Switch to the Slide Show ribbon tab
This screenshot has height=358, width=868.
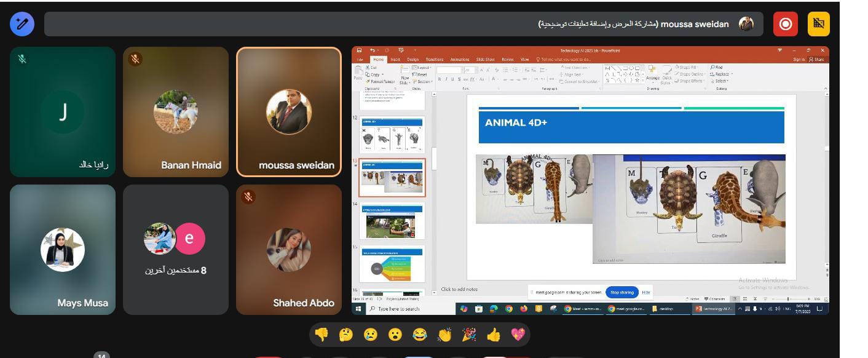tap(485, 60)
